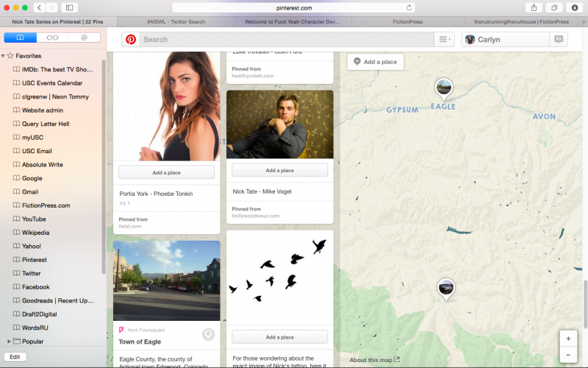
Task: Switch to thenutrunningthenuthouse FictionPress tab
Action: pos(521,22)
